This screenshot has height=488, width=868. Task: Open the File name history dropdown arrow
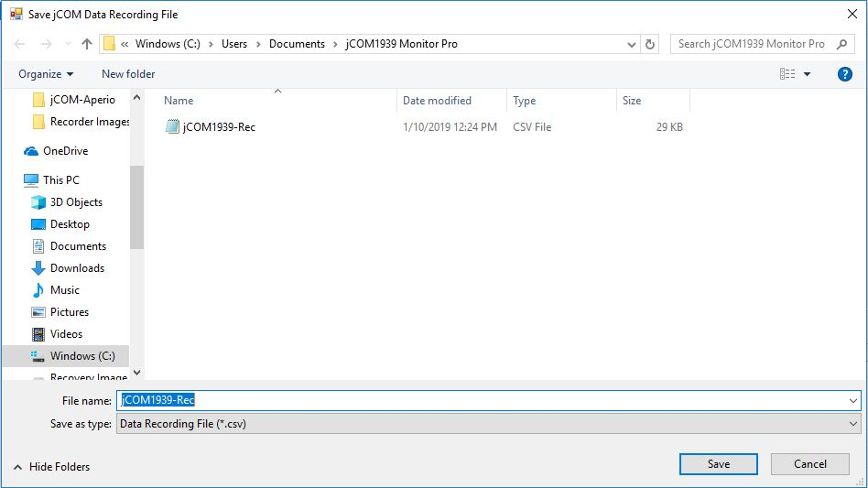pyautogui.click(x=853, y=400)
